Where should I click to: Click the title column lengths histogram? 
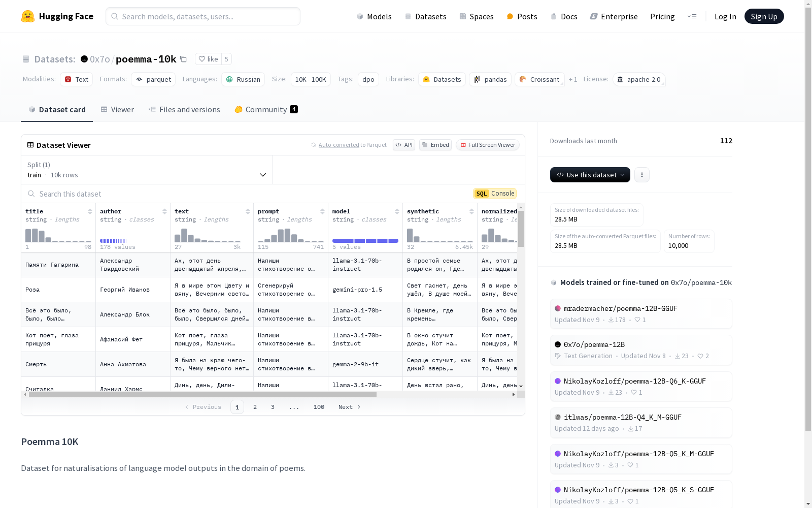(58, 235)
